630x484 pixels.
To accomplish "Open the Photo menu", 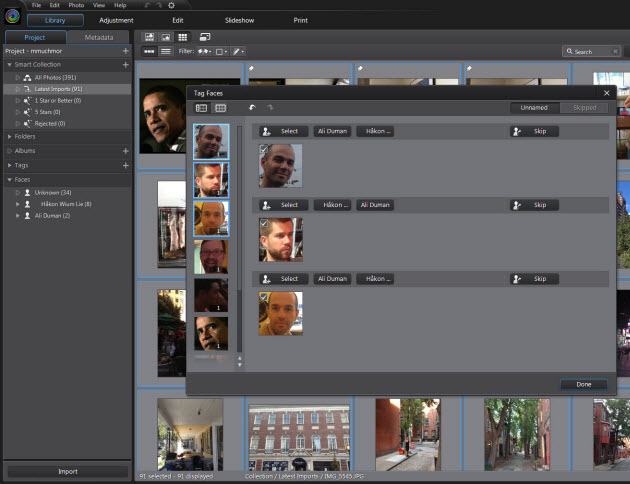I will click(x=76, y=5).
